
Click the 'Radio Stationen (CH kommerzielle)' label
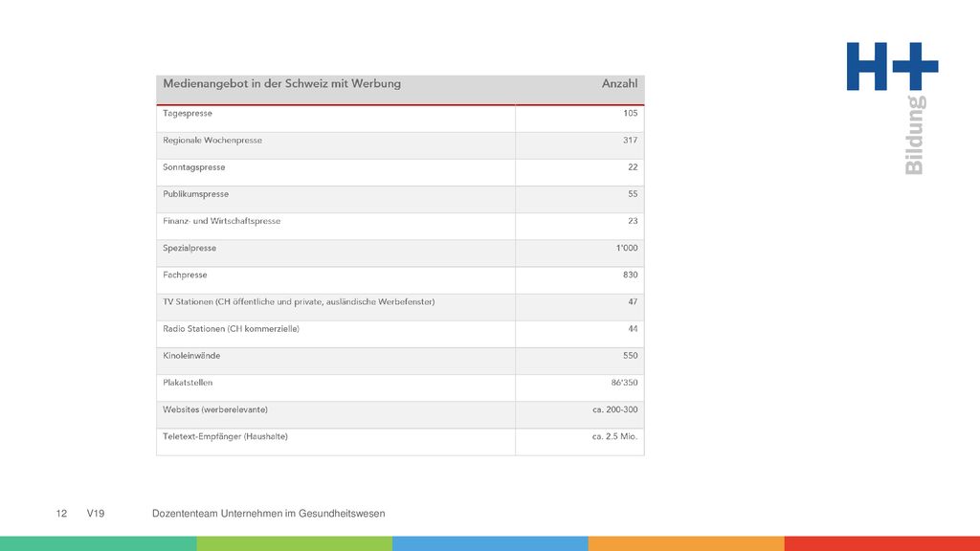[231, 329]
